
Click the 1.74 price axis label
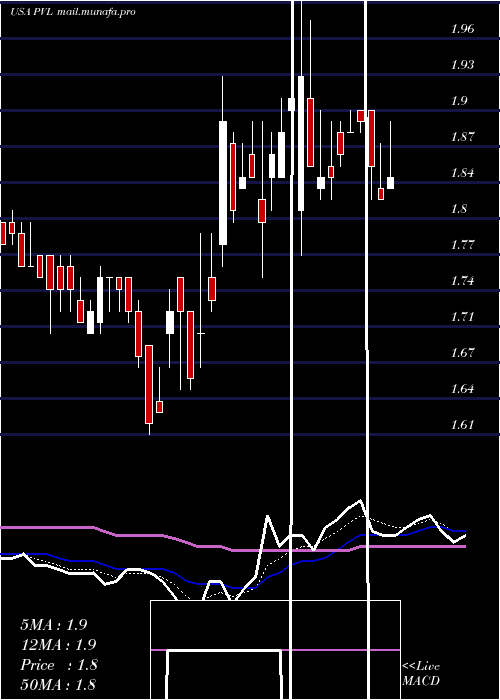(x=462, y=281)
